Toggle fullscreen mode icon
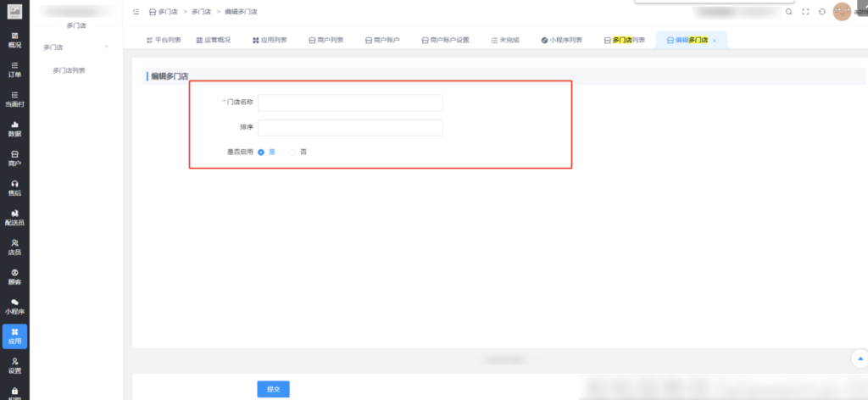The height and width of the screenshot is (400, 868). click(805, 12)
